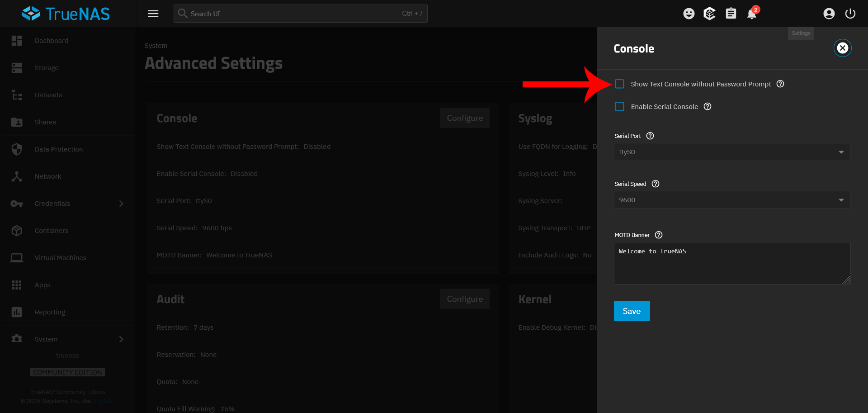
Task: Close the Console panel
Action: (x=842, y=48)
